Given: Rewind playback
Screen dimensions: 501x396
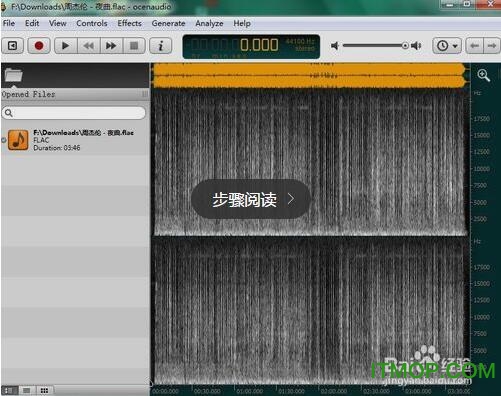Looking at the screenshot, I should pos(88,46).
